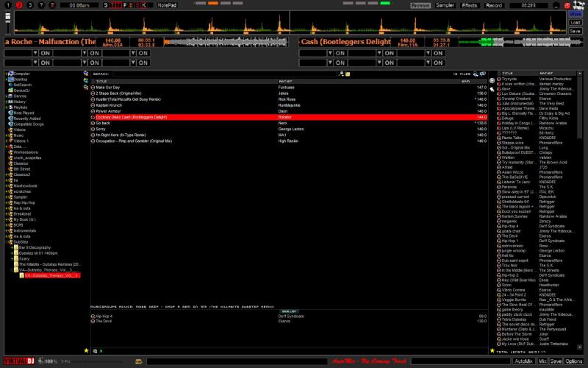Image resolution: width=588 pixels, height=368 pixels.
Task: Click the VirtualDJ logo at bottom left
Action: (x=19, y=361)
